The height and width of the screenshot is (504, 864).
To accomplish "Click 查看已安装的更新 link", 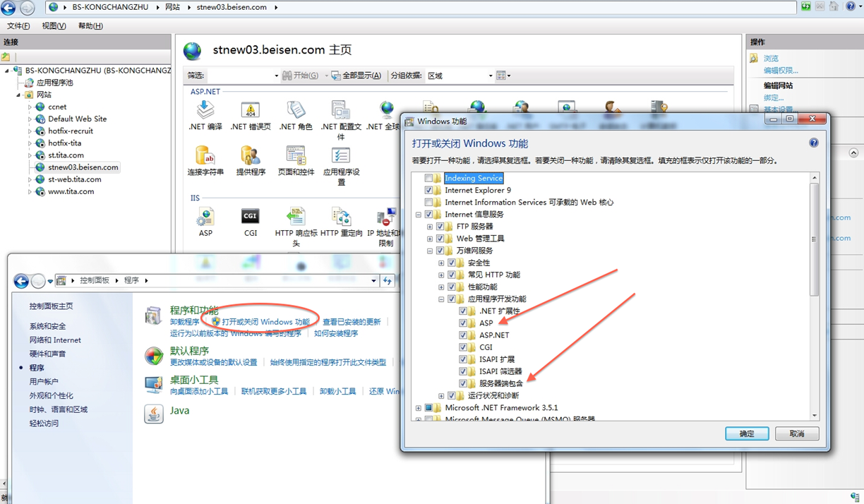I will [x=352, y=322].
